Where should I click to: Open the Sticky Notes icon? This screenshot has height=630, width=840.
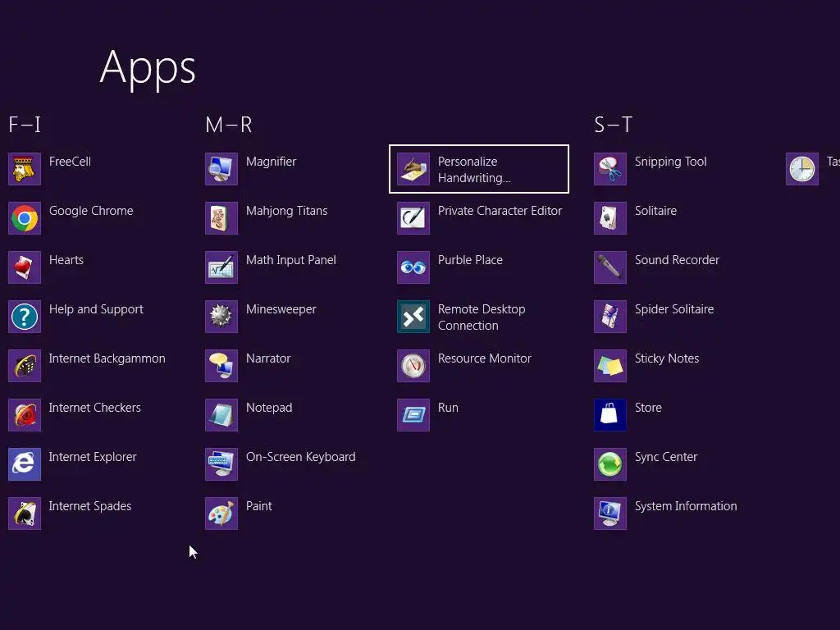click(610, 366)
